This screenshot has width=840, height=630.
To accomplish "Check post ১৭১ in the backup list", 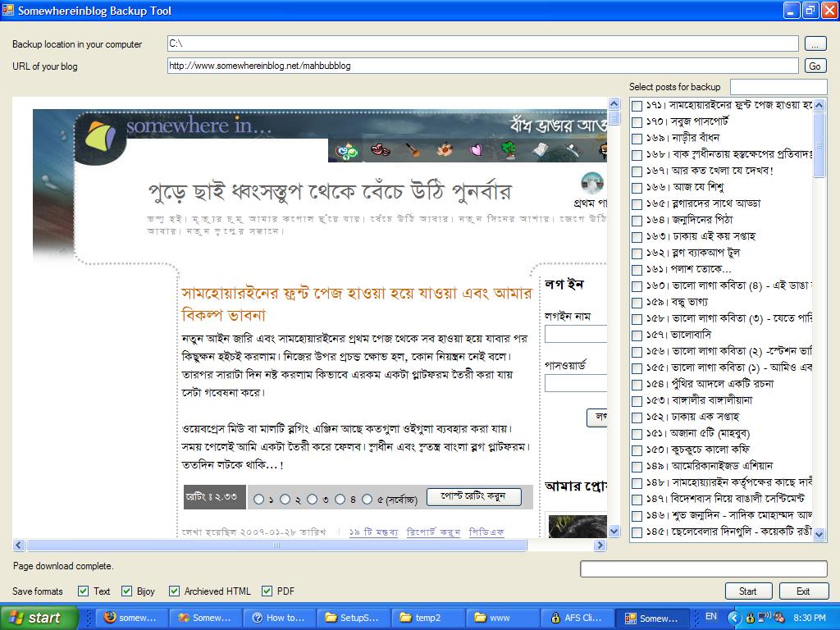I will pos(637,106).
